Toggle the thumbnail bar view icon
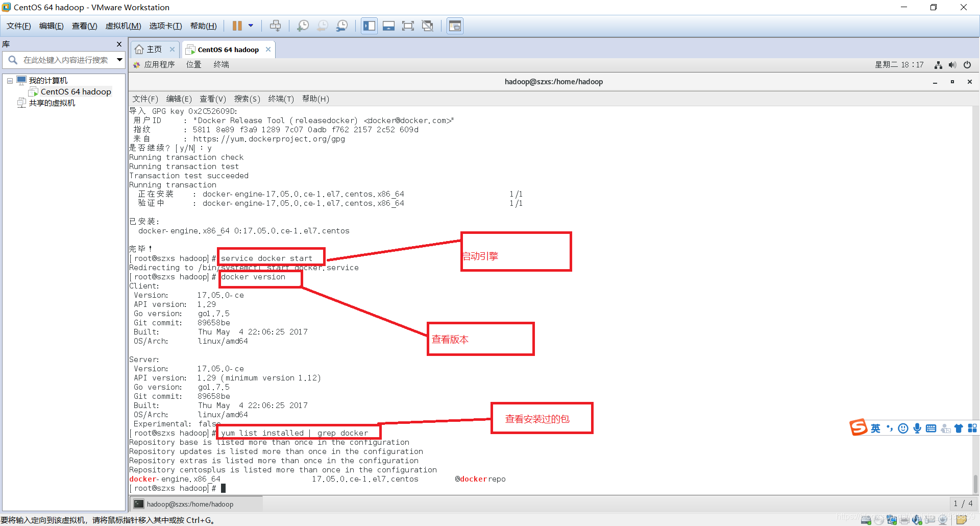 (388, 26)
